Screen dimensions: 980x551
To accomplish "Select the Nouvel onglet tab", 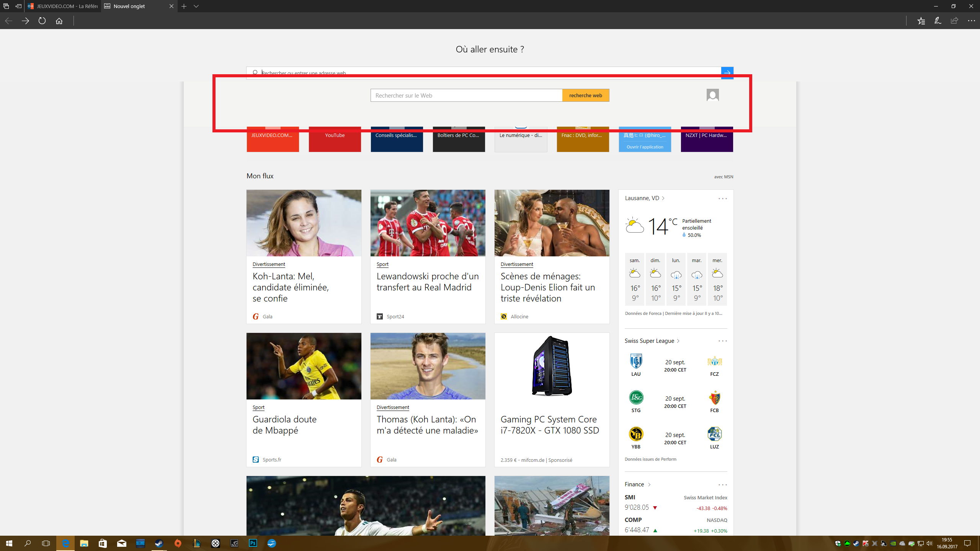I will point(130,6).
